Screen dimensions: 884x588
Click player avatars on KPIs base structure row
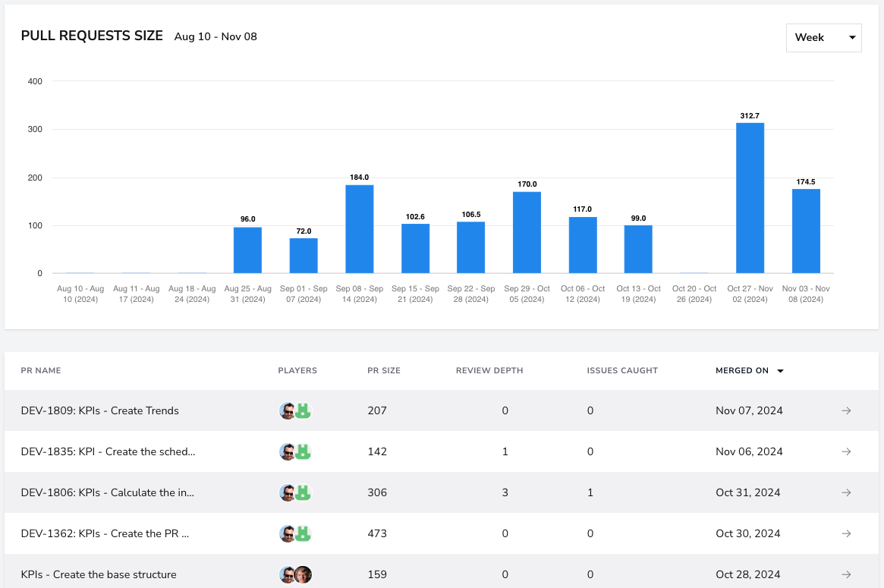click(295, 574)
